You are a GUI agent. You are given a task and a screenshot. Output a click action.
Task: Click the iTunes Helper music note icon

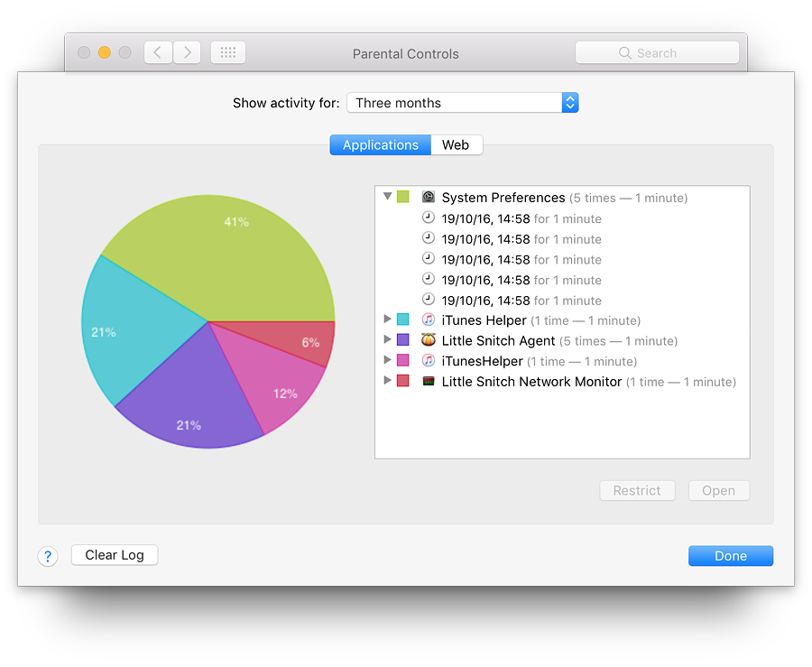(429, 320)
